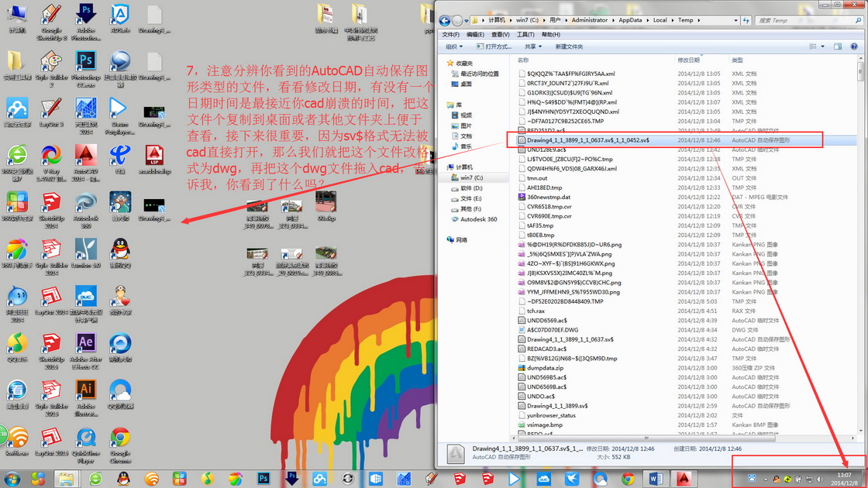868x488 pixels.
Task: Click the 打开方式 button
Action: coord(494,46)
